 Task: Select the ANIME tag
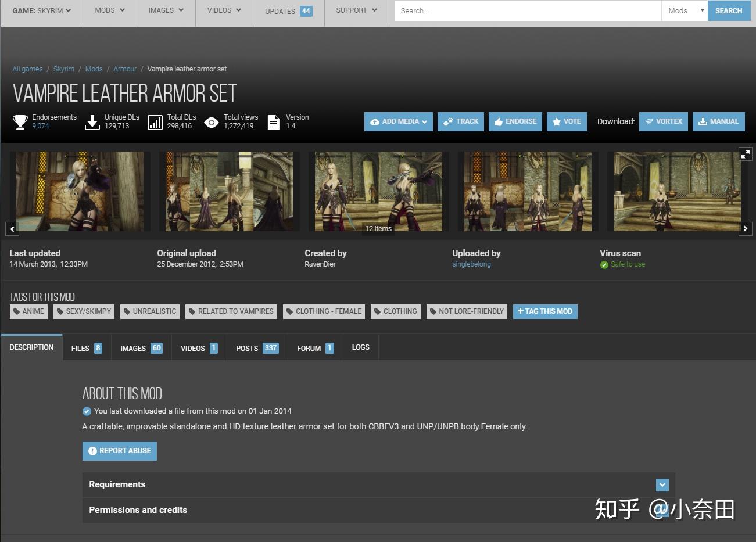[28, 311]
